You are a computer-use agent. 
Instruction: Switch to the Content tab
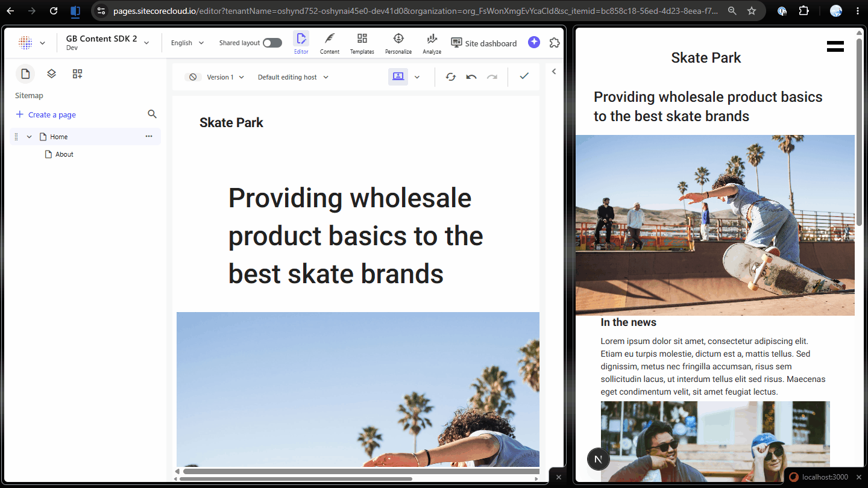click(330, 43)
